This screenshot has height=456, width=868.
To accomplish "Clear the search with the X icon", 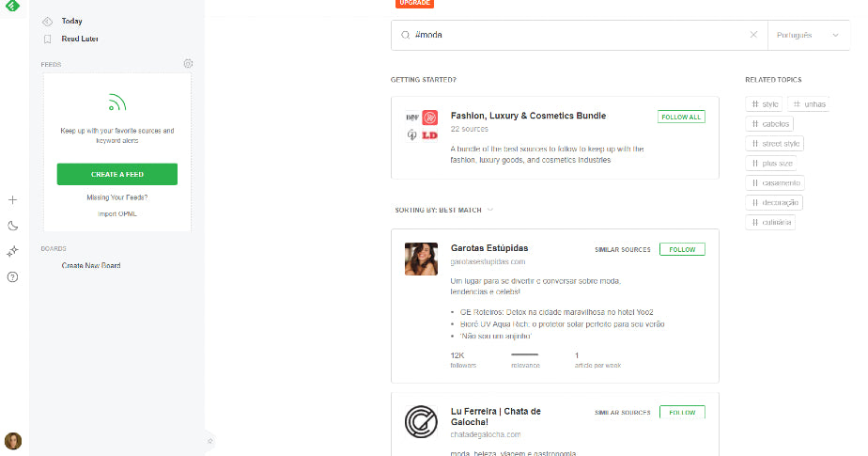I will click(x=753, y=35).
